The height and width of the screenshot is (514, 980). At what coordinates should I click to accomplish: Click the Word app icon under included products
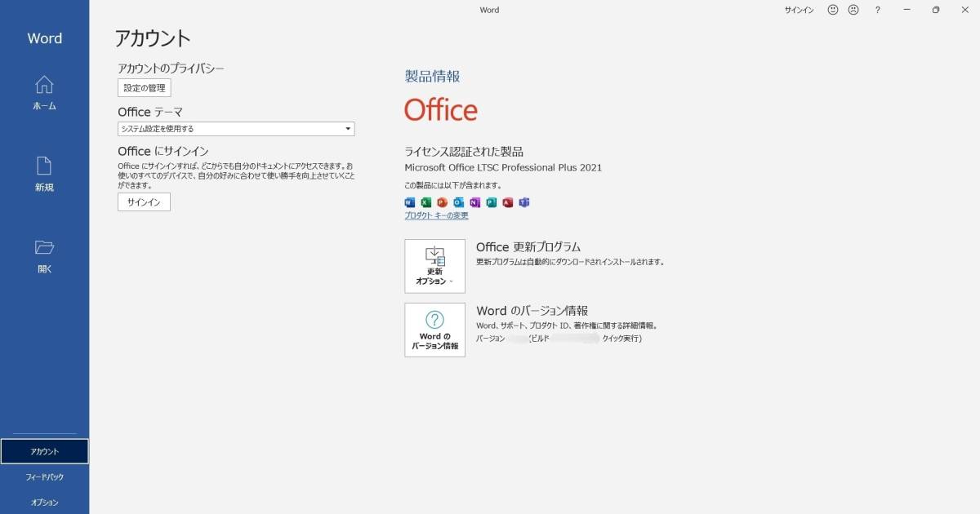[x=410, y=202]
